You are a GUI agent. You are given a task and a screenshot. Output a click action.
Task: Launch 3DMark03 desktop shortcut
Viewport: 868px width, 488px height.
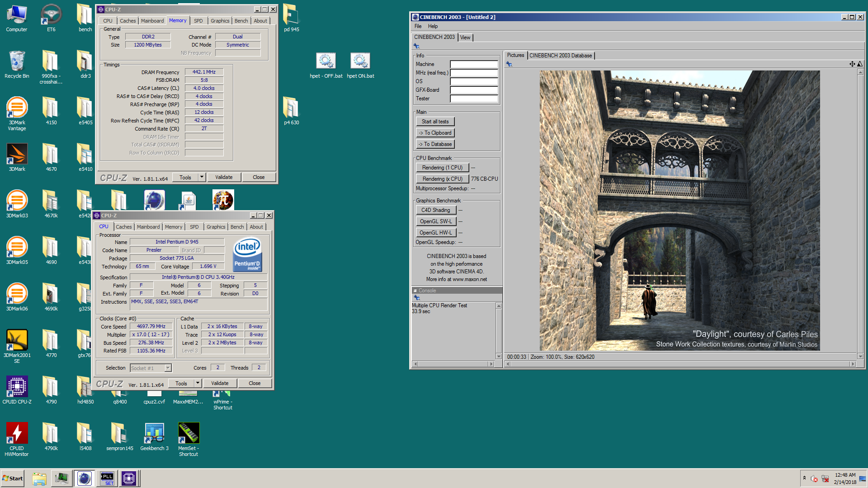tap(17, 204)
